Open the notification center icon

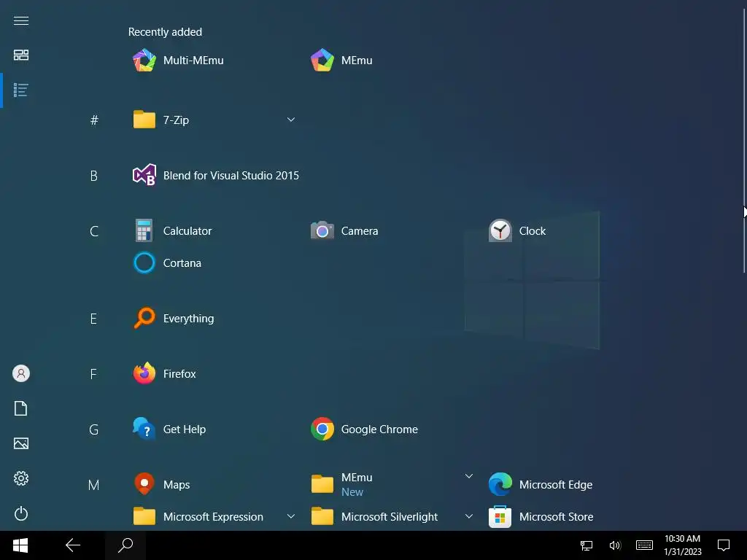[x=724, y=545]
